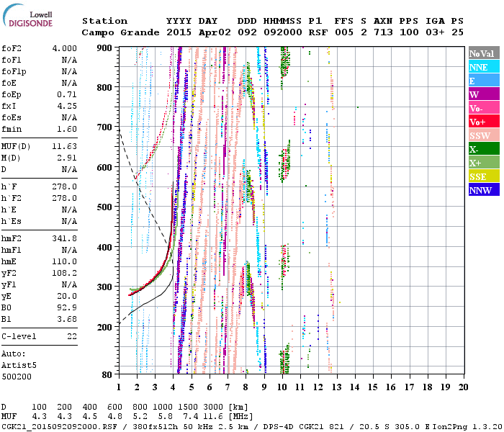Image resolution: width=504 pixels, height=432 pixels.
Task: Select the NNW dark blue legend swatch
Action: pos(484,189)
